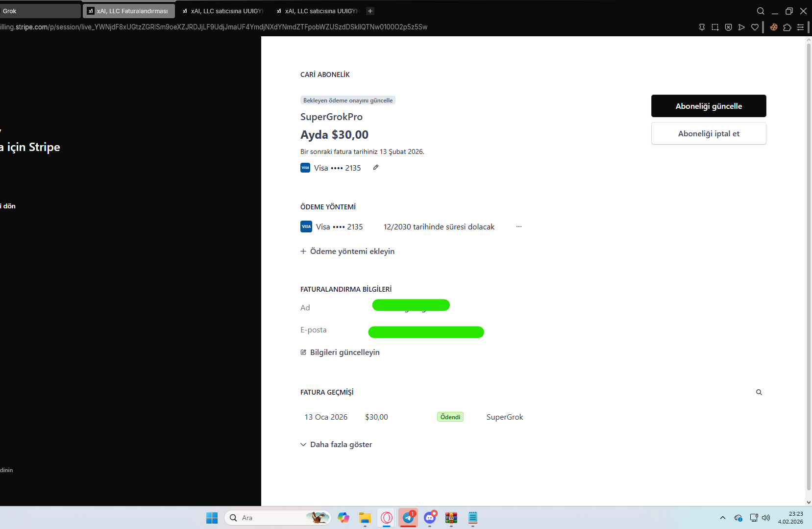Open the easy setup sliders icon

(800, 27)
